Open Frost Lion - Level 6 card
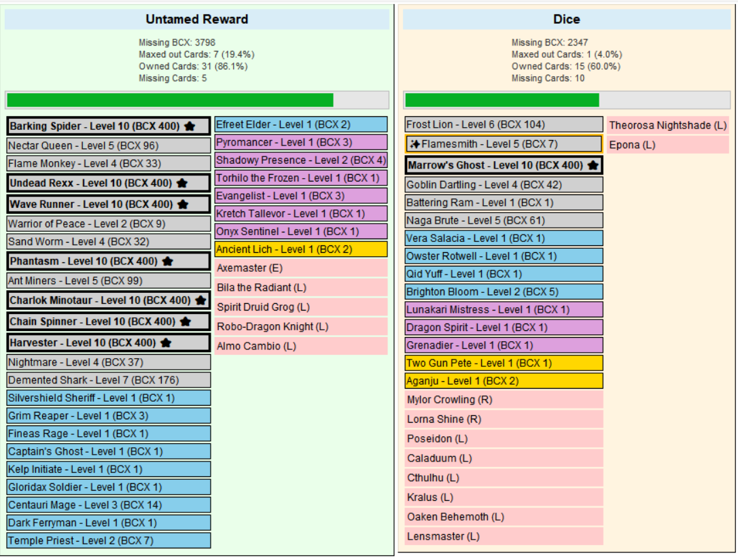This screenshot has width=738, height=560. pos(504,124)
